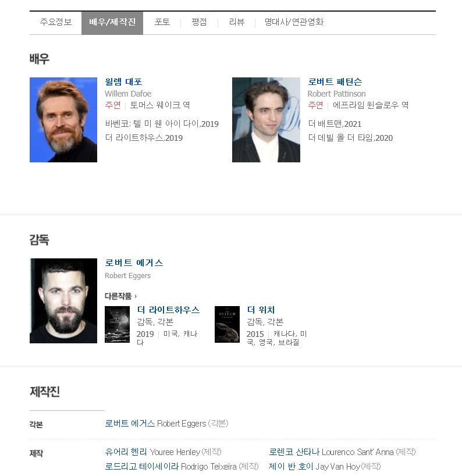
Task: Open the 로버트 에거스 director name link
Action: [134, 262]
